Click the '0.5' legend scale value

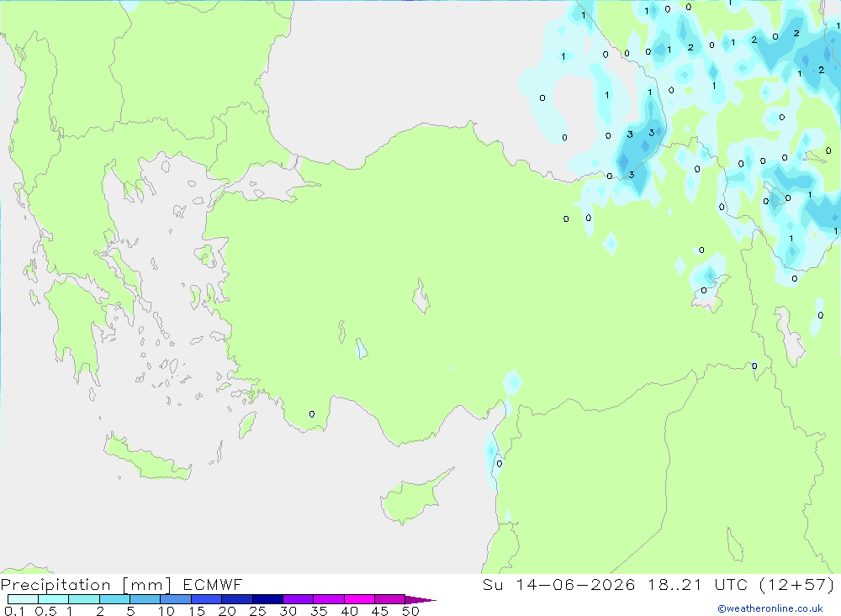[x=45, y=611]
